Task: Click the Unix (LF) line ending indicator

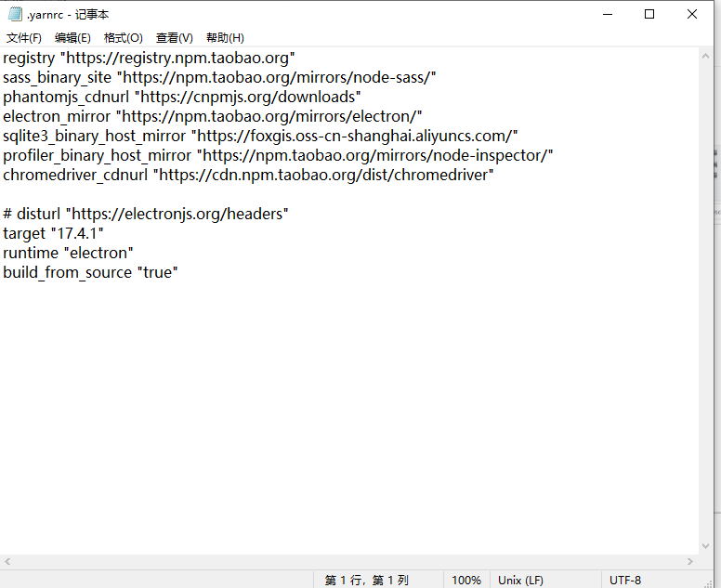Action: pos(520,580)
